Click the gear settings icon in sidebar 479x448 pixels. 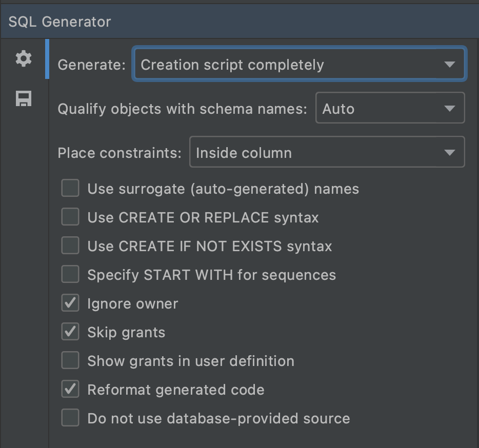click(x=24, y=59)
